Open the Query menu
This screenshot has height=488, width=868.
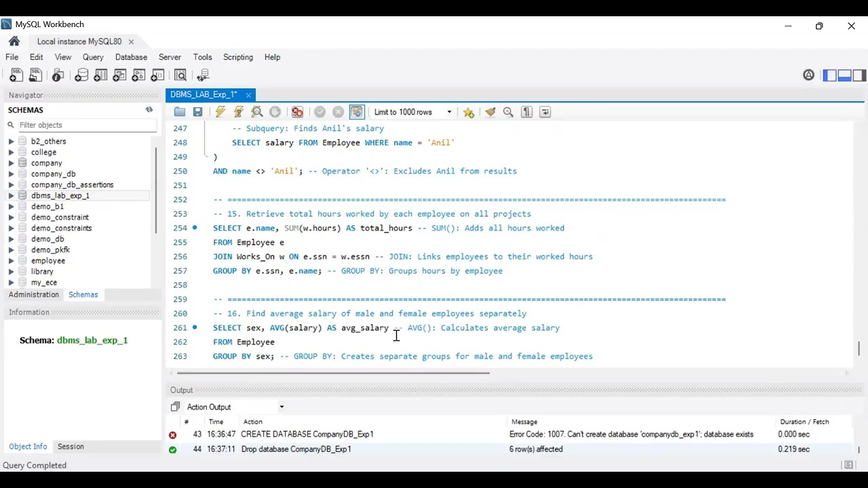pos(93,57)
